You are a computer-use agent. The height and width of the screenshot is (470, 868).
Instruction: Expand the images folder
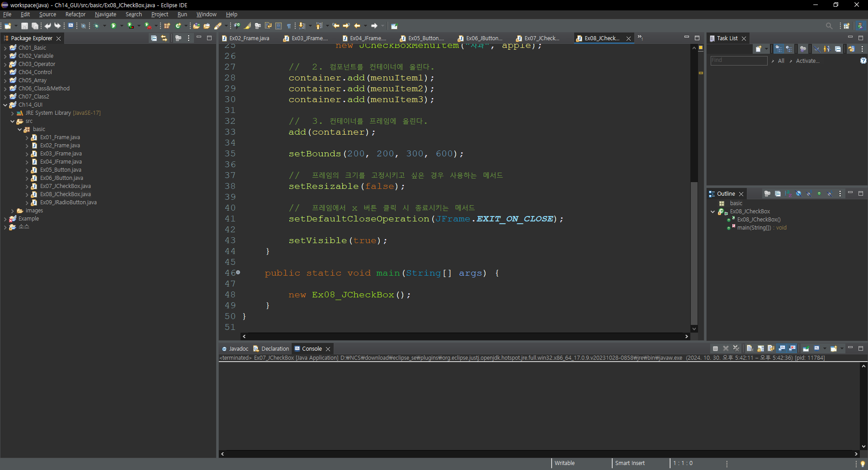[12, 211]
